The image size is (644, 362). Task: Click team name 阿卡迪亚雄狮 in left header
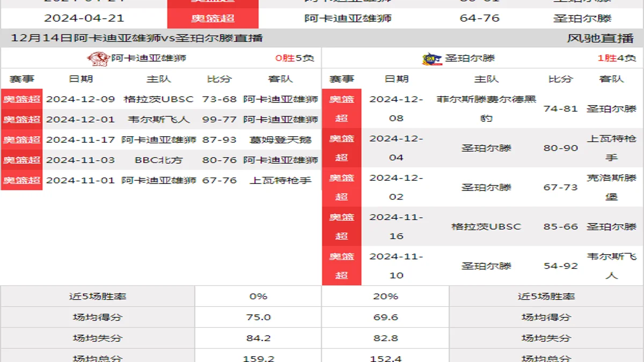click(x=149, y=58)
